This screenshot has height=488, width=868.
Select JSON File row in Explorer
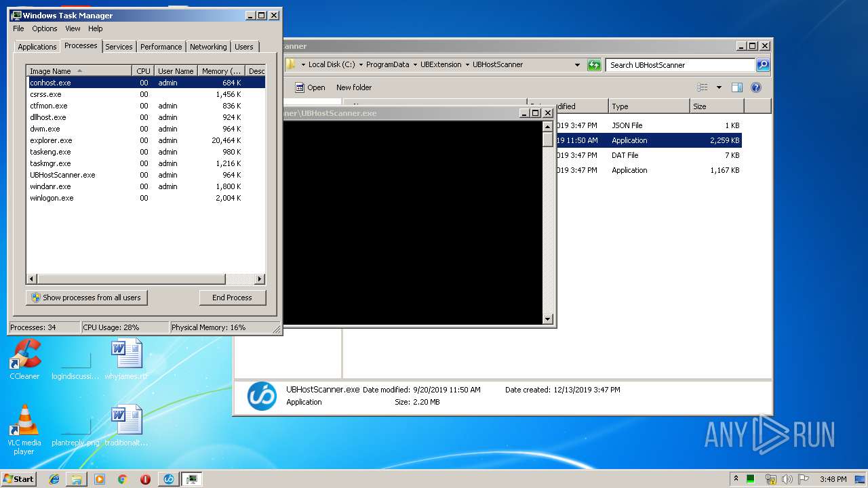point(649,125)
